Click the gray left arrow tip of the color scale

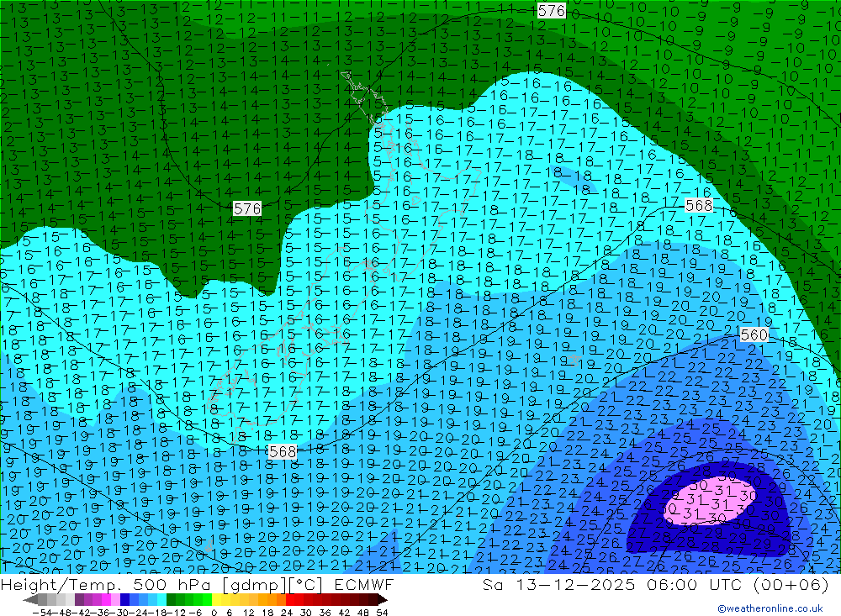coord(30,599)
